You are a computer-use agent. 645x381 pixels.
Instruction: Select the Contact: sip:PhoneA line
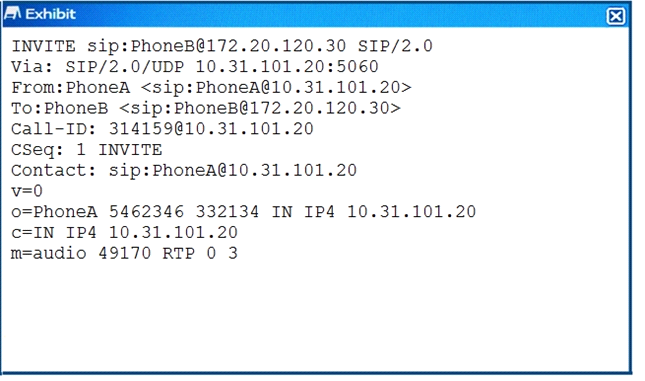point(184,170)
